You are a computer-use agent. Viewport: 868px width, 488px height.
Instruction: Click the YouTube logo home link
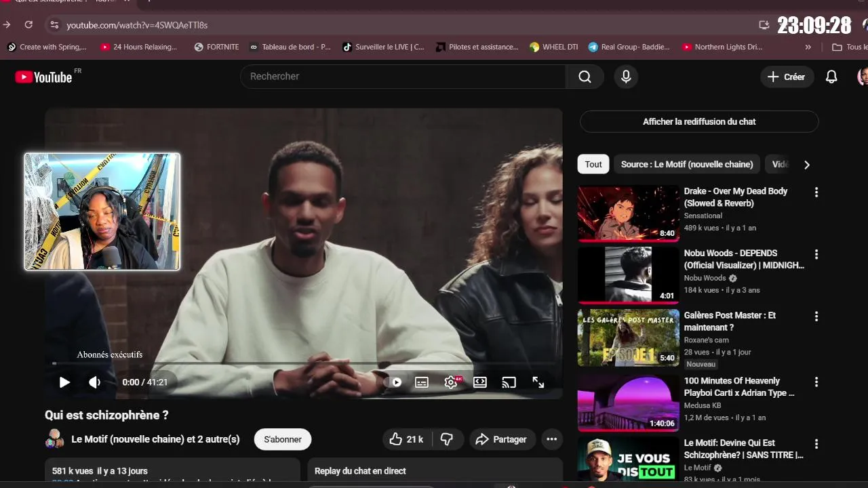[43, 77]
